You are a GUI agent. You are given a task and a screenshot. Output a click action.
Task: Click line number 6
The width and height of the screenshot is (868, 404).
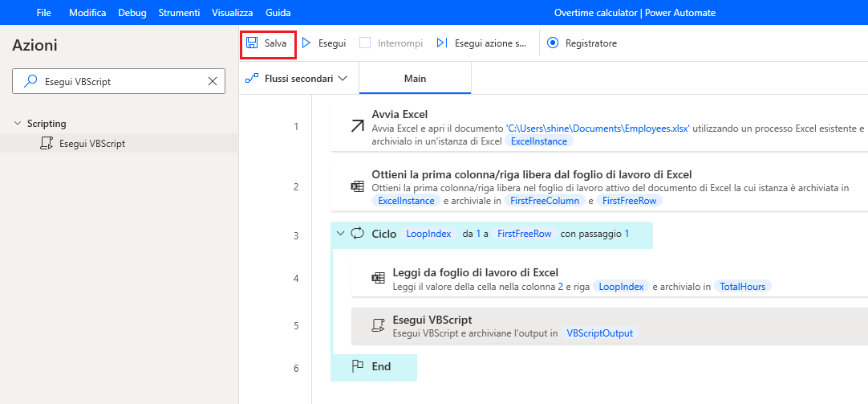(x=296, y=368)
